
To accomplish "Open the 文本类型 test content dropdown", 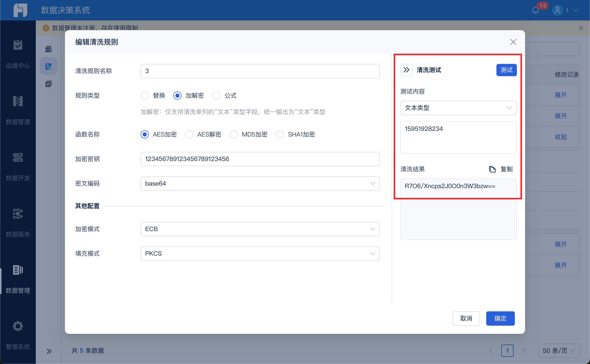I will point(458,108).
